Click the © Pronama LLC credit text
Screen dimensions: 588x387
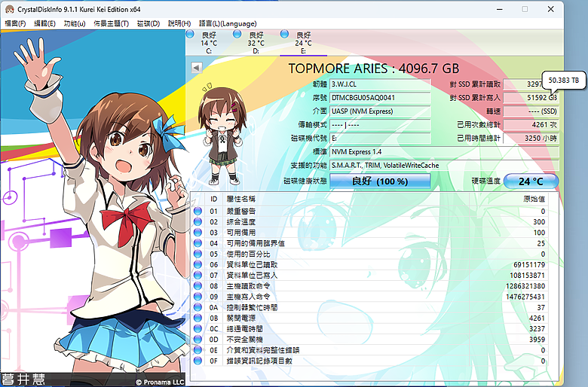160,382
